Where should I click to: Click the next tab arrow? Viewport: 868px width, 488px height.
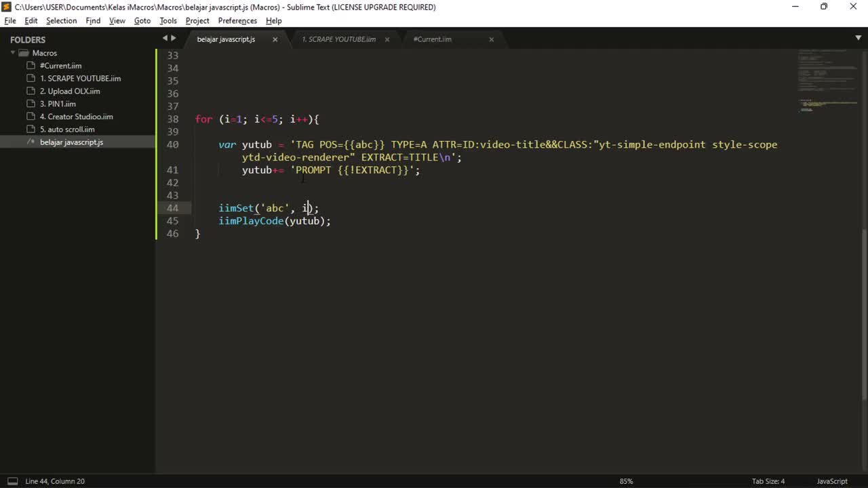174,39
